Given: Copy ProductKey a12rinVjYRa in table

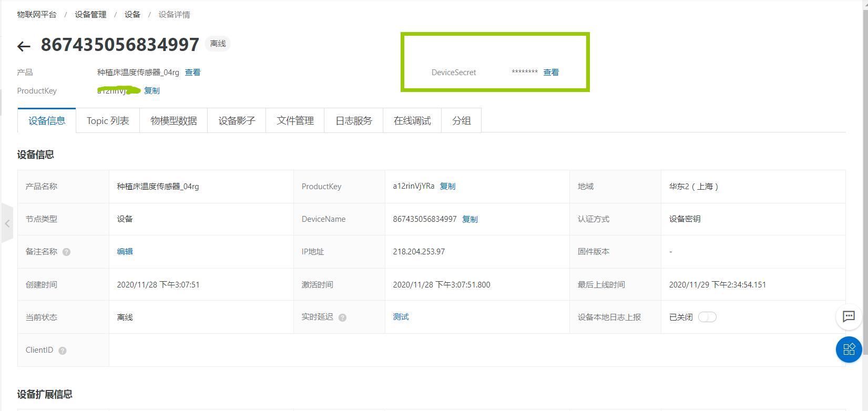Looking at the screenshot, I should click(x=447, y=187).
